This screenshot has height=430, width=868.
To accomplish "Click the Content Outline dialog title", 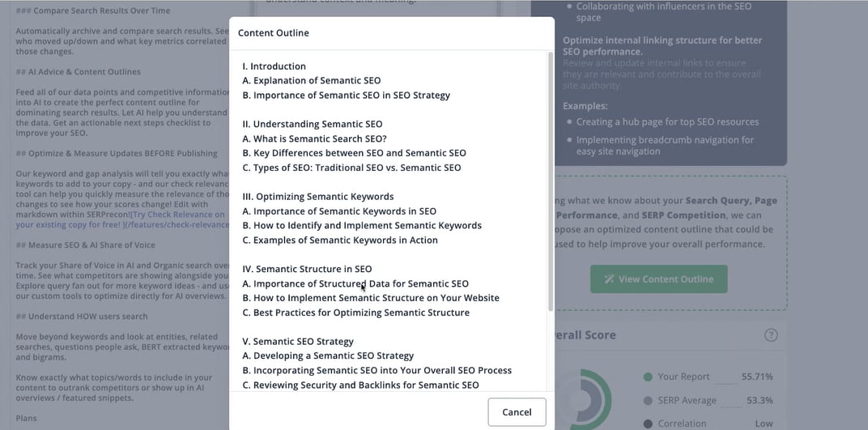I will tap(273, 33).
